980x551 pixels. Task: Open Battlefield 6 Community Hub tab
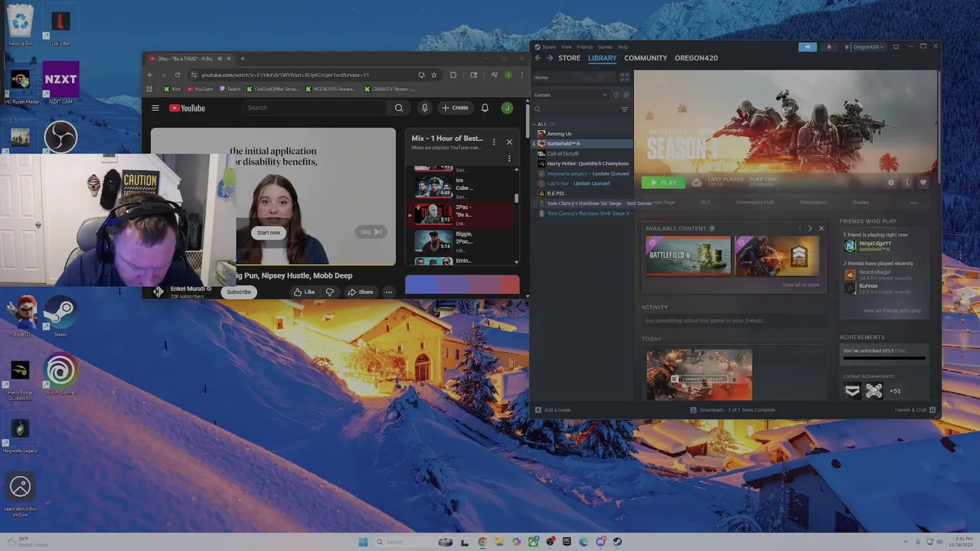coord(755,203)
